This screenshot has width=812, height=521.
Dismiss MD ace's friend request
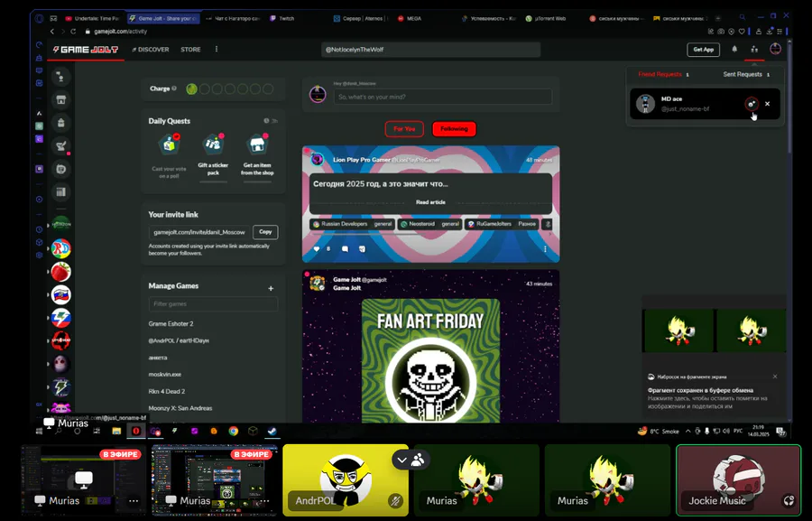768,104
